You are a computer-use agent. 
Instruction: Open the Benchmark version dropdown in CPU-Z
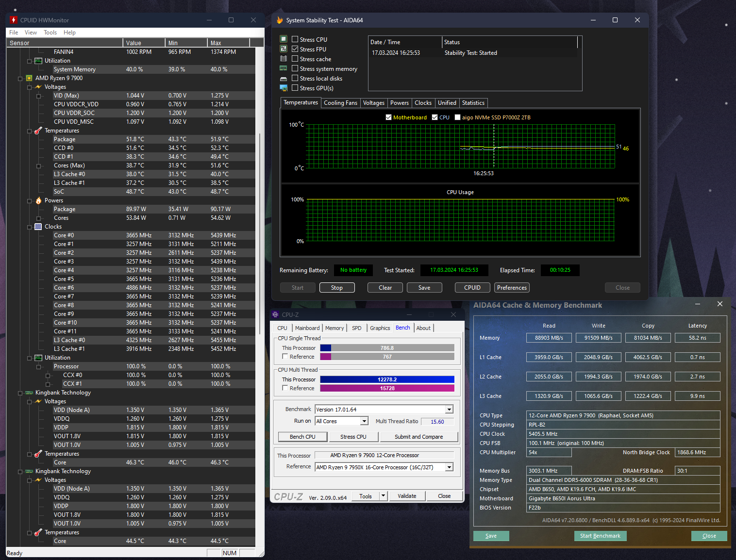coord(449,410)
